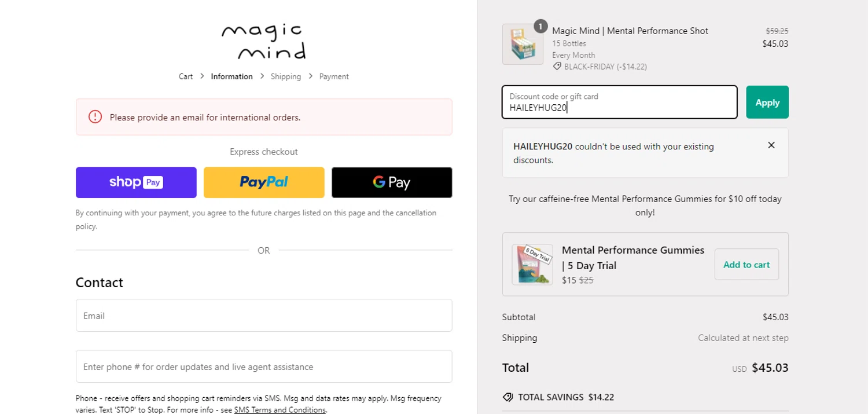Screen dimensions: 868x414
Task: Dismiss the HAILEYHUG20 discount error message
Action: (771, 145)
